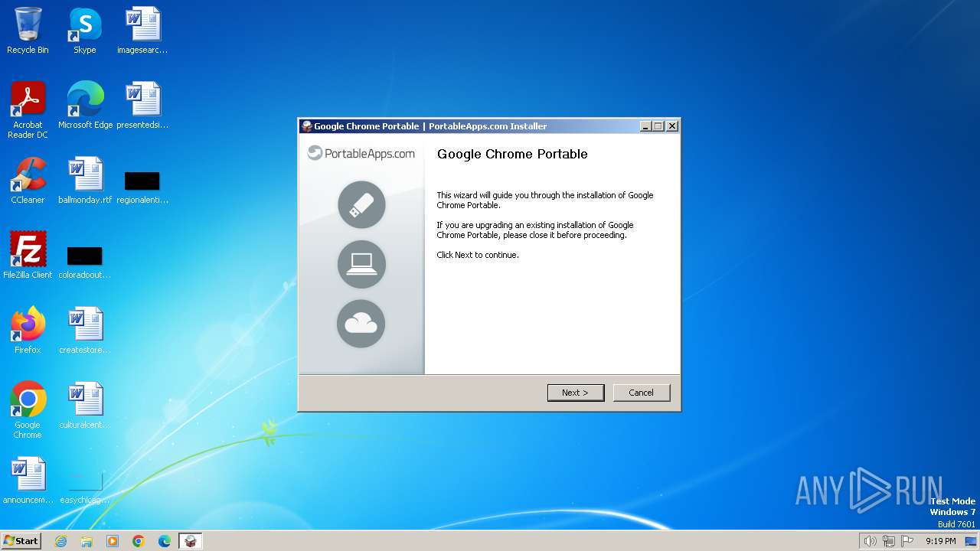Click the Action Center flag icon
The height and width of the screenshot is (551, 980).
point(907,541)
